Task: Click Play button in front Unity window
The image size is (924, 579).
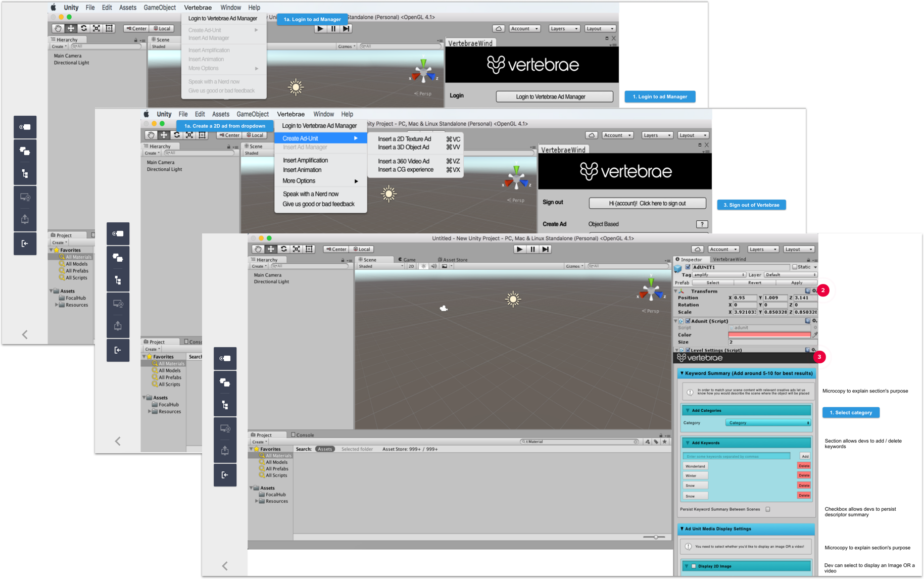Action: (519, 249)
